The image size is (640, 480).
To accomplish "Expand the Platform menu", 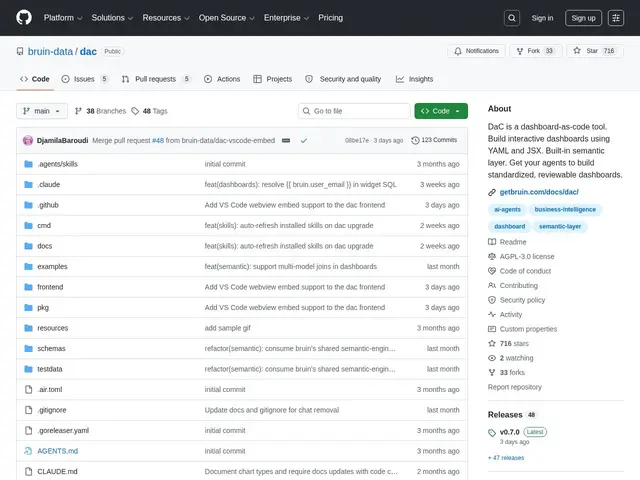I will 63,18.
